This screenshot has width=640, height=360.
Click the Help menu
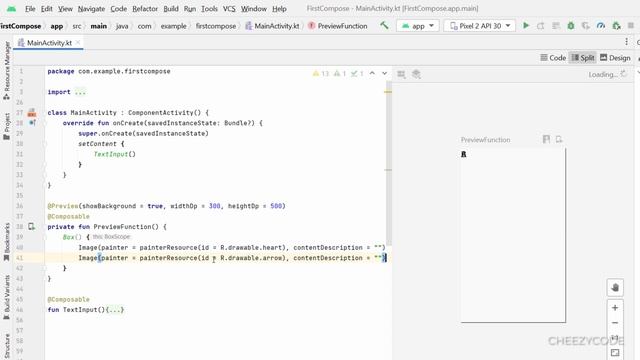279,9
